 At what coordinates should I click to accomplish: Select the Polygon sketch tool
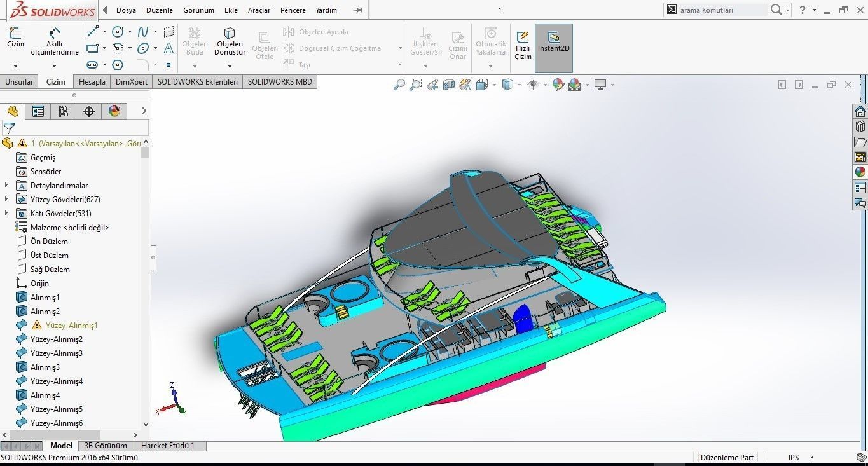[118, 65]
